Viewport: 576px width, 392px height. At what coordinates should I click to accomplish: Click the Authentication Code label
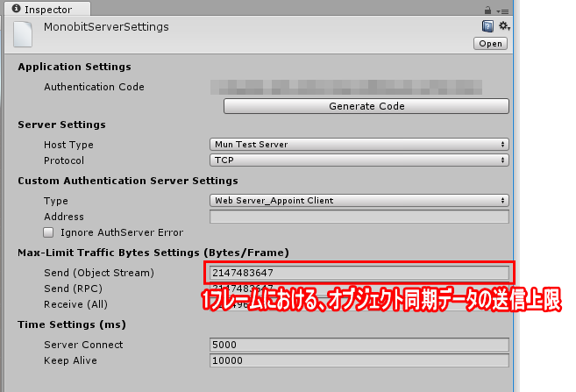tap(94, 87)
